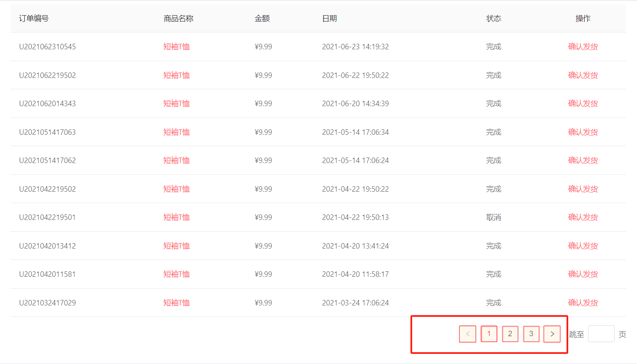Open product 短袖T恤 for order U2021062310545
The image size is (637, 364).
(176, 47)
